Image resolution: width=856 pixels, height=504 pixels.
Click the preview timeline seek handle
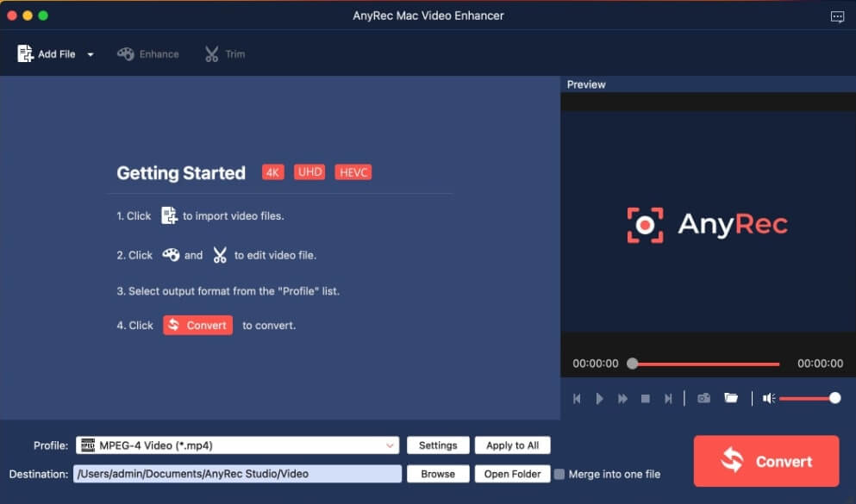(632, 364)
